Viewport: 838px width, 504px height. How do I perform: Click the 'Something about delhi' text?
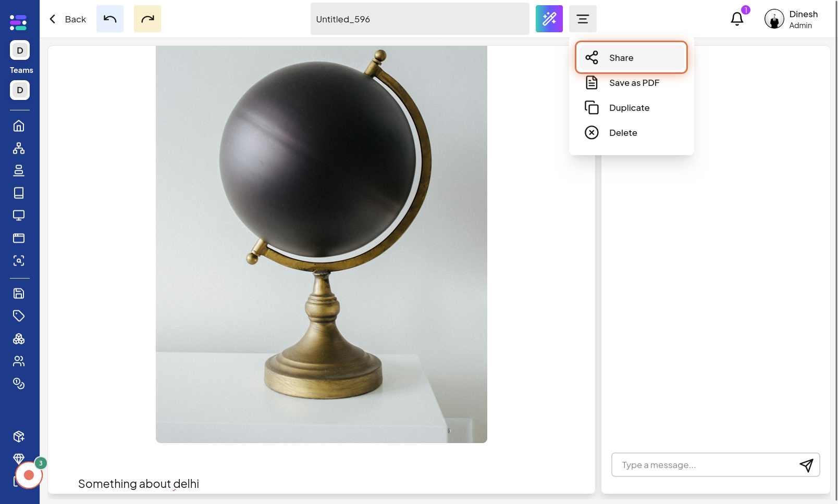click(139, 484)
